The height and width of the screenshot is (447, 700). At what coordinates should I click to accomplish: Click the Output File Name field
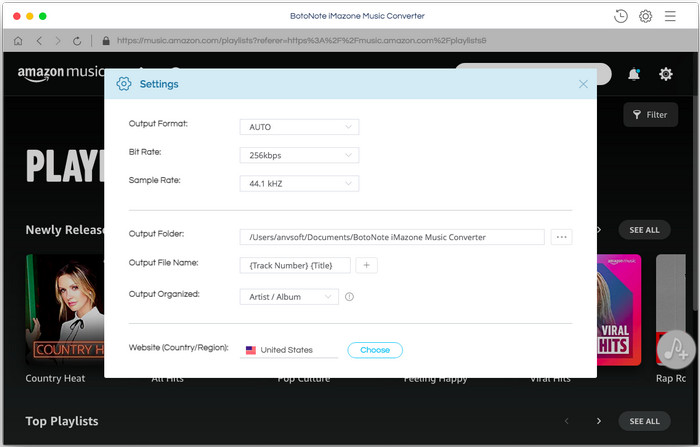coord(295,265)
